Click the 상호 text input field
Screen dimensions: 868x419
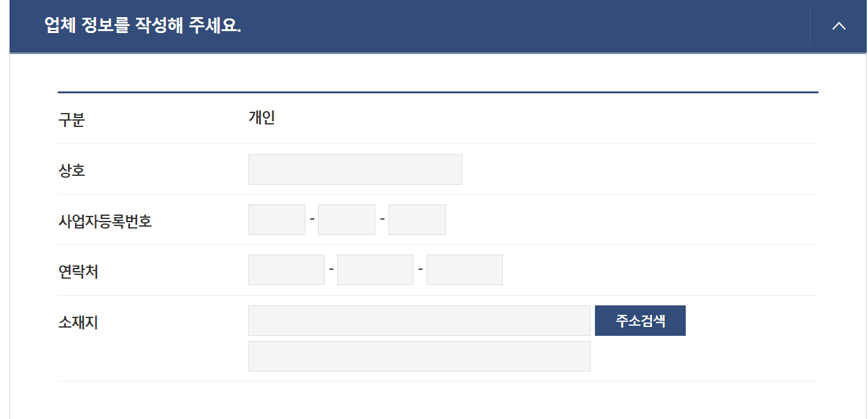pyautogui.click(x=355, y=170)
